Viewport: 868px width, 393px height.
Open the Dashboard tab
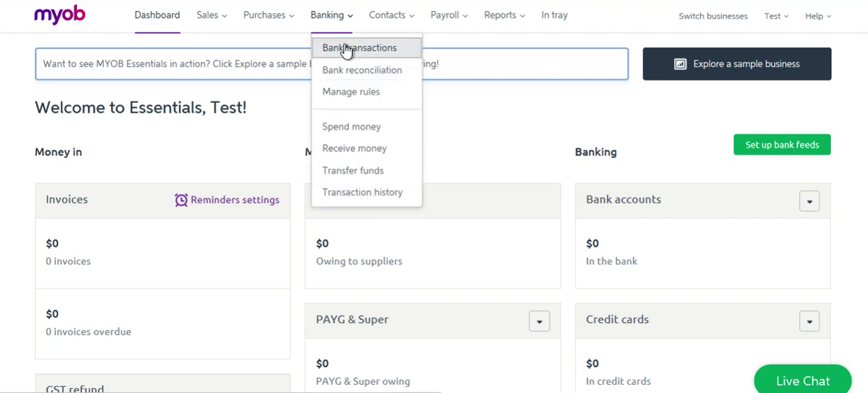point(157,16)
